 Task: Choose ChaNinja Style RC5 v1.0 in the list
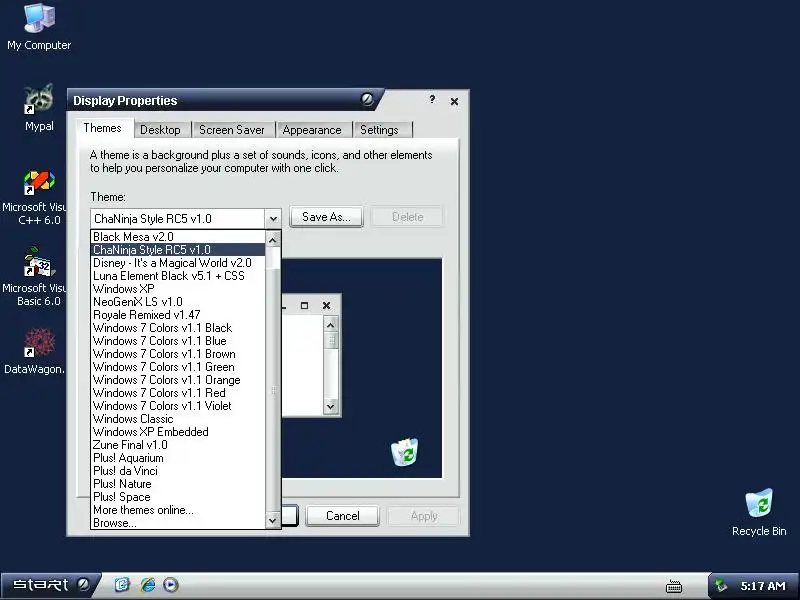pos(178,249)
